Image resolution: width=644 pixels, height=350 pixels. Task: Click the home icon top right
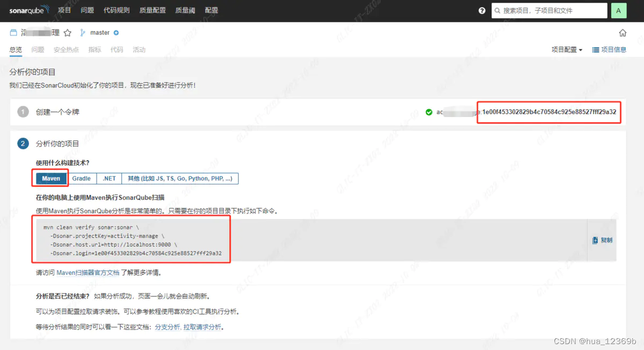pos(622,32)
